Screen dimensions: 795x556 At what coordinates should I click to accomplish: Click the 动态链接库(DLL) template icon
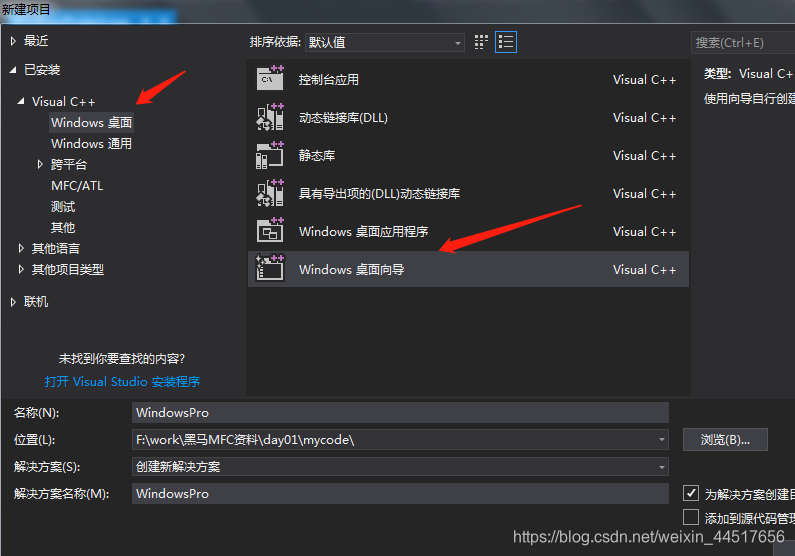(270, 117)
